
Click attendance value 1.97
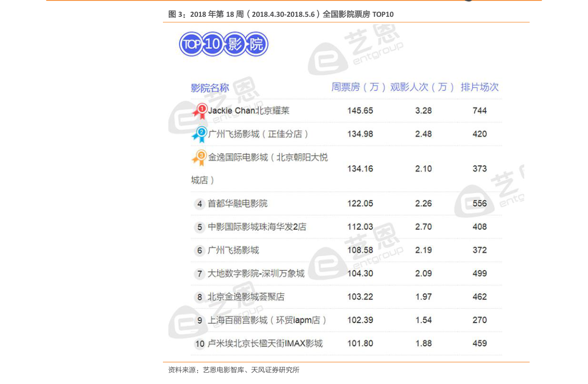(424, 297)
